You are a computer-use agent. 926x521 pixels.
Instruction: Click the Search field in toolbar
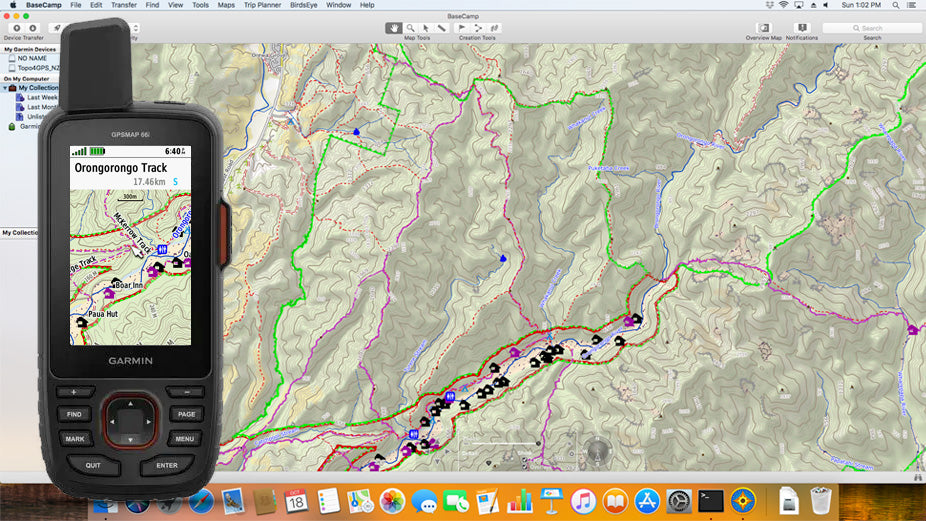(x=872, y=28)
